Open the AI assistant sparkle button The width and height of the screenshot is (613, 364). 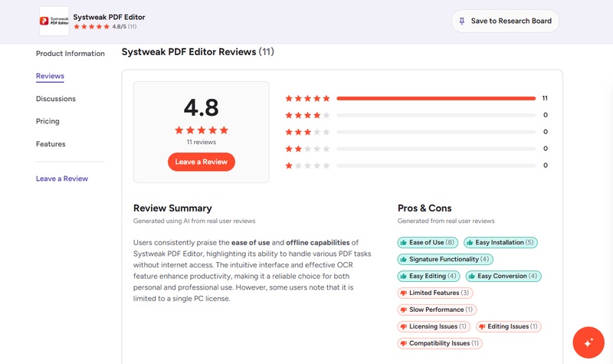click(588, 343)
